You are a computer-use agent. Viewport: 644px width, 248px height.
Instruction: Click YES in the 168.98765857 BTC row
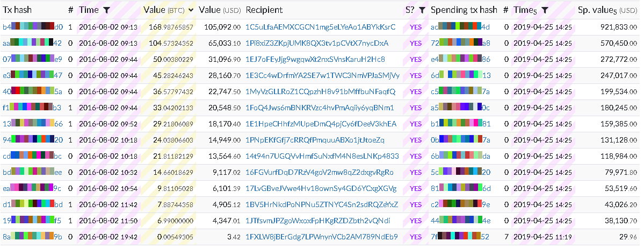[x=415, y=27]
